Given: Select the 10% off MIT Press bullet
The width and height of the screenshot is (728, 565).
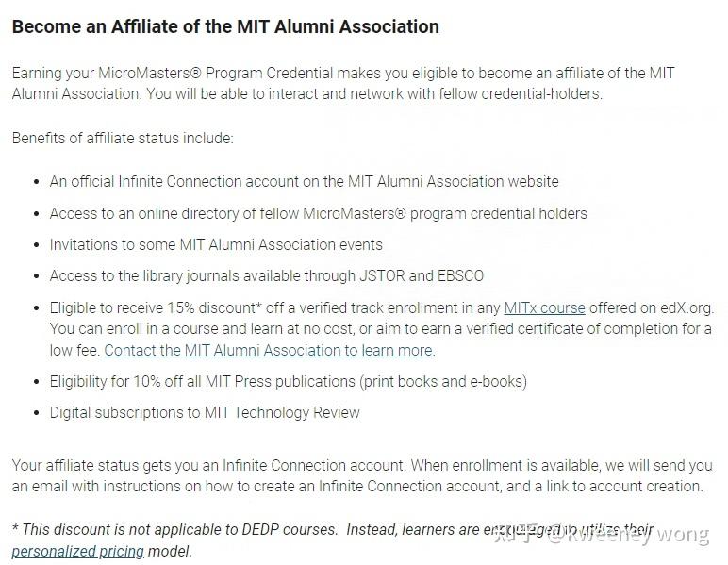Looking at the screenshot, I should point(288,381).
